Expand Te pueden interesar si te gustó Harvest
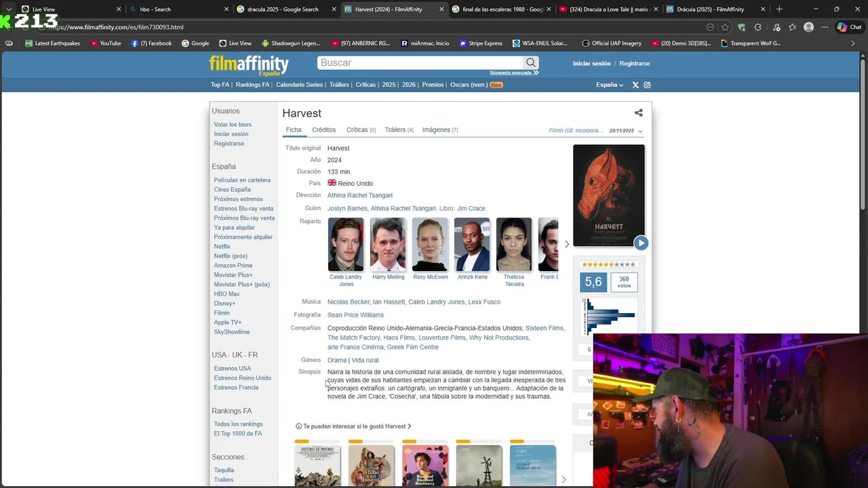Screen dimensions: 868x488 (353, 426)
